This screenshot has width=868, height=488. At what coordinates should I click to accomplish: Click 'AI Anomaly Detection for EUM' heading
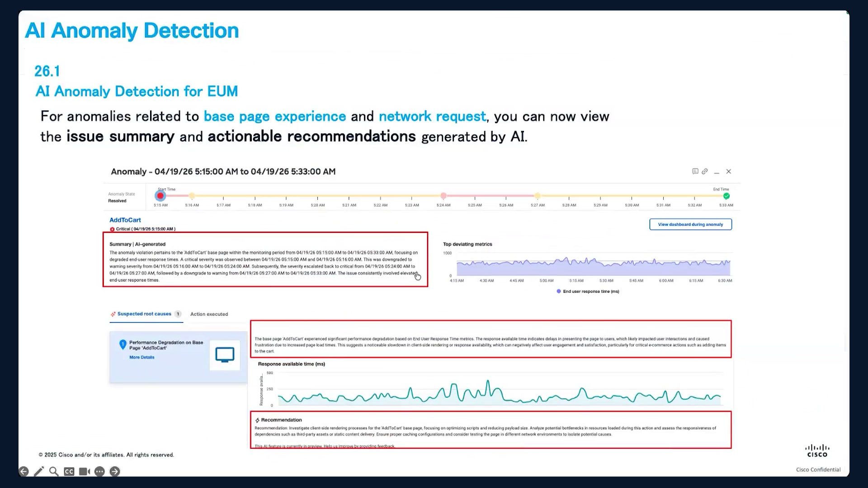[137, 91]
